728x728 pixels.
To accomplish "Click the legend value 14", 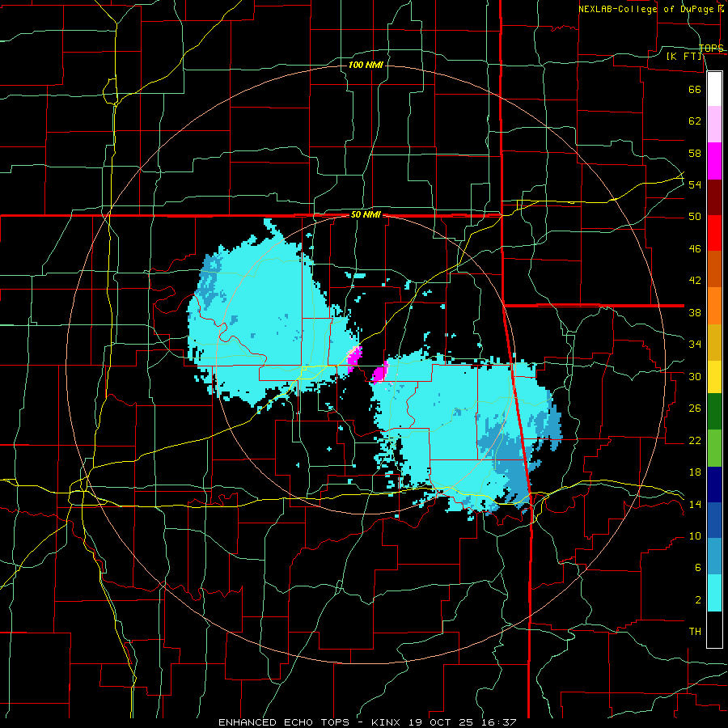I will [695, 504].
